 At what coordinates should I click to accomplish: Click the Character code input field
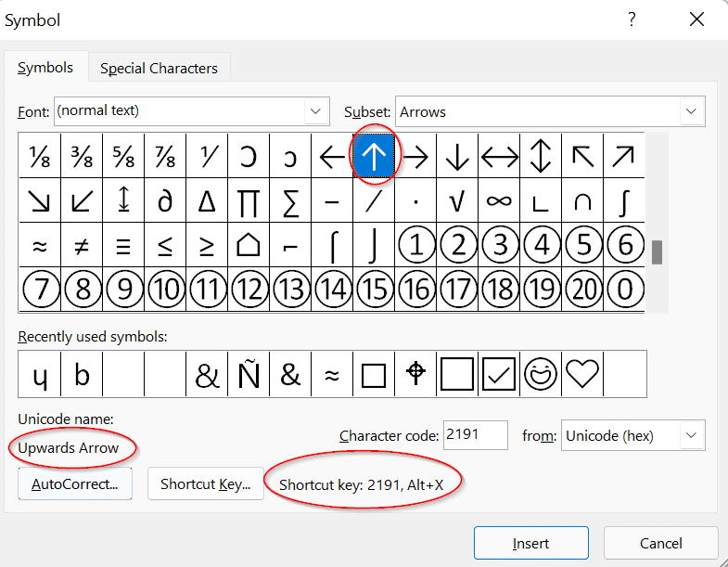[475, 435]
